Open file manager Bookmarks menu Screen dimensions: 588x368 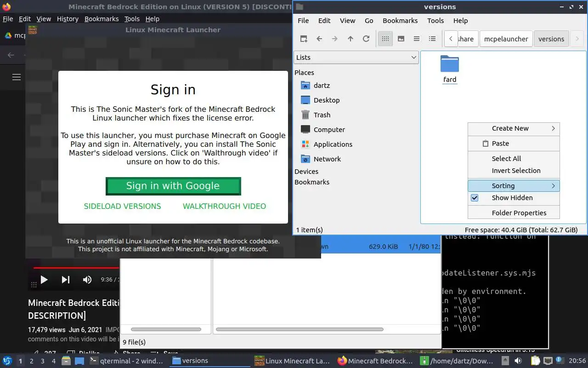tap(400, 21)
